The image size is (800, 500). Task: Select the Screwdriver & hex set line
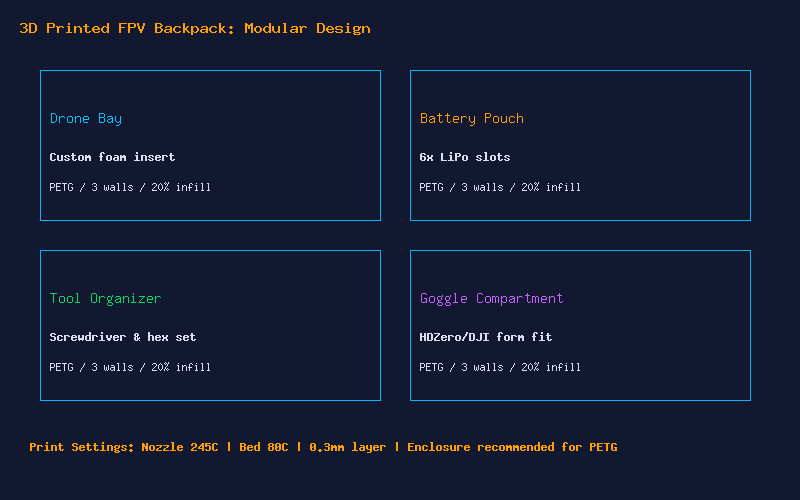click(x=122, y=337)
